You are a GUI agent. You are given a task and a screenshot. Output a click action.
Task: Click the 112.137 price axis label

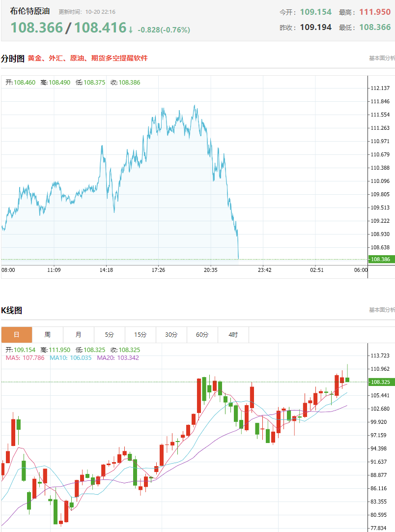pyautogui.click(x=380, y=88)
